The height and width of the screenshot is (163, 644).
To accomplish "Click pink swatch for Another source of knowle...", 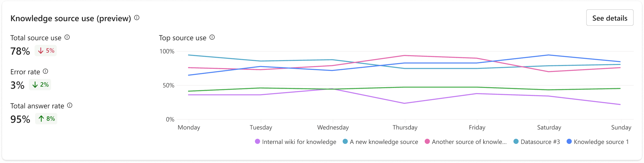I will point(427,142).
